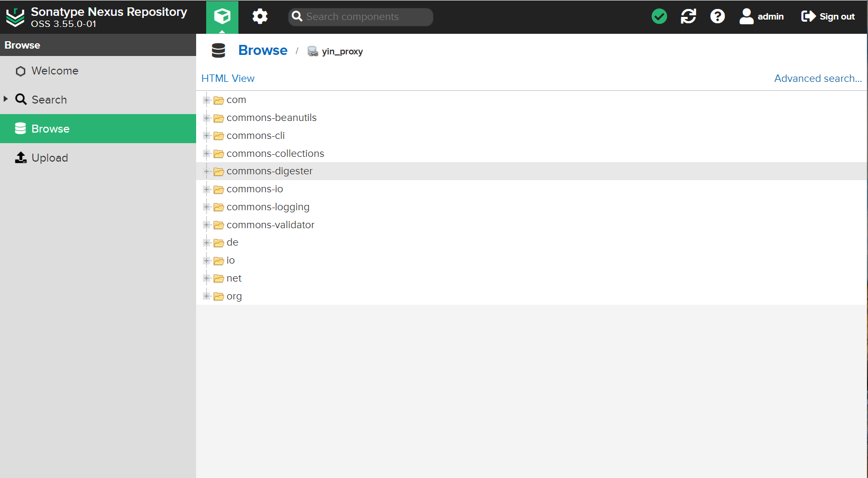Screen dimensions: 868x478
Task: Click the folder icon next to commons-digester
Action: click(218, 172)
